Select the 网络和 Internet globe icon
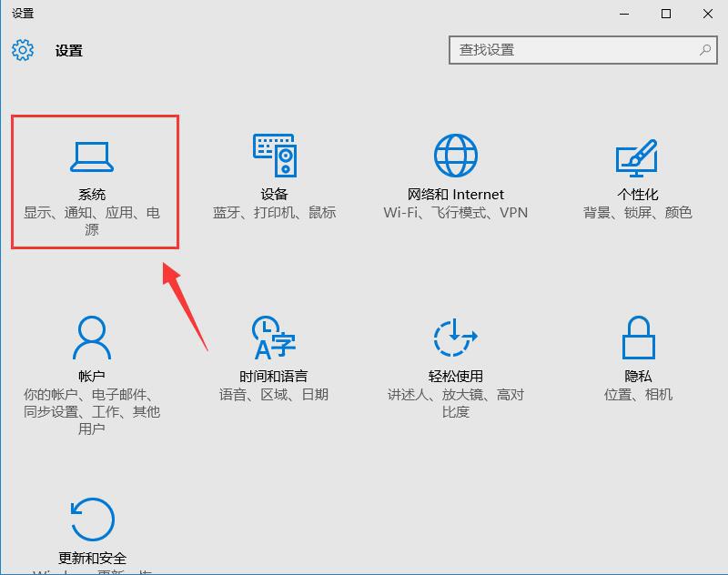This screenshot has height=575, width=728. 455,156
